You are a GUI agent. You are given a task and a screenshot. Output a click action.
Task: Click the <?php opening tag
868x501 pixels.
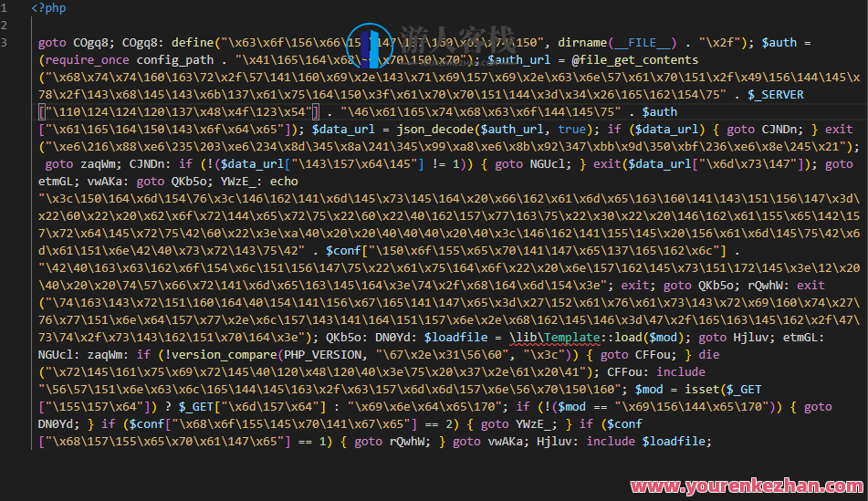click(x=48, y=8)
